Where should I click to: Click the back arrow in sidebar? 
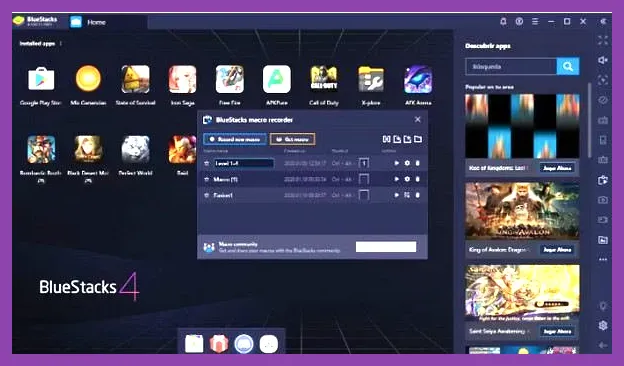pyautogui.click(x=603, y=345)
